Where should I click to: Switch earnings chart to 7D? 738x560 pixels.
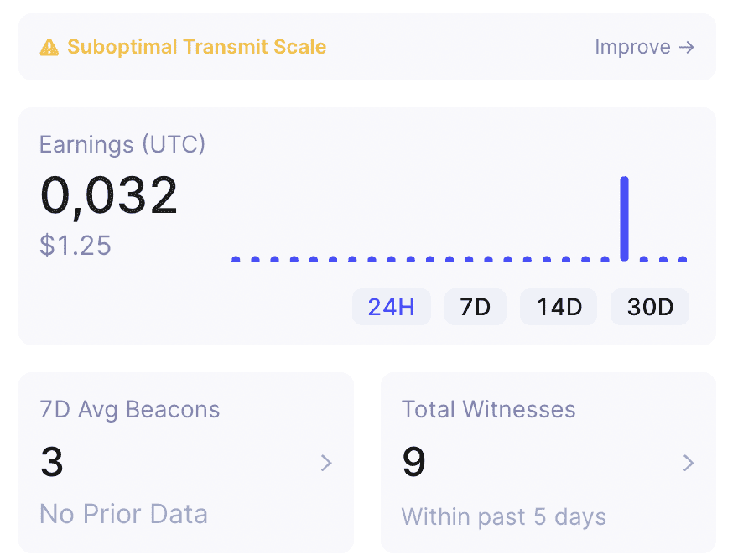tap(476, 307)
